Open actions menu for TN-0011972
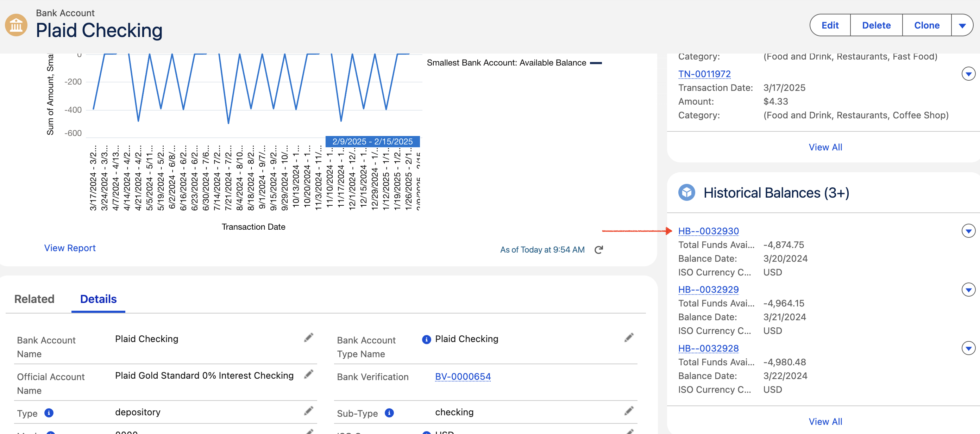 point(968,74)
